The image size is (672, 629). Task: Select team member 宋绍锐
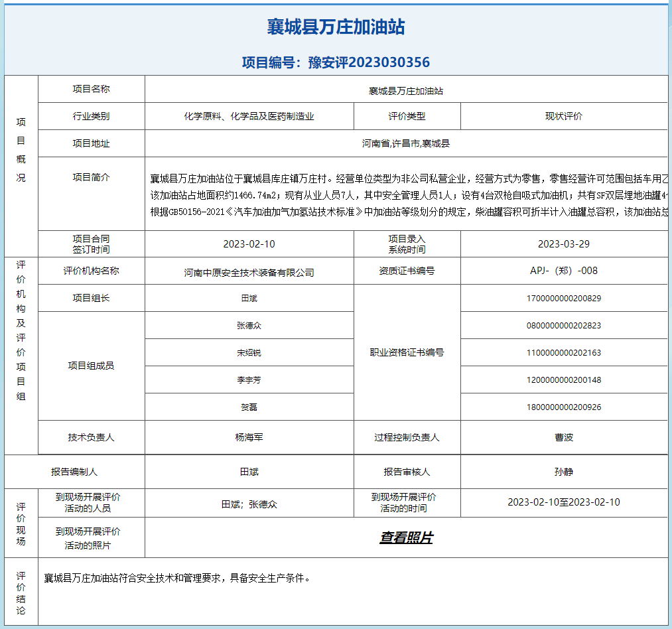(249, 352)
